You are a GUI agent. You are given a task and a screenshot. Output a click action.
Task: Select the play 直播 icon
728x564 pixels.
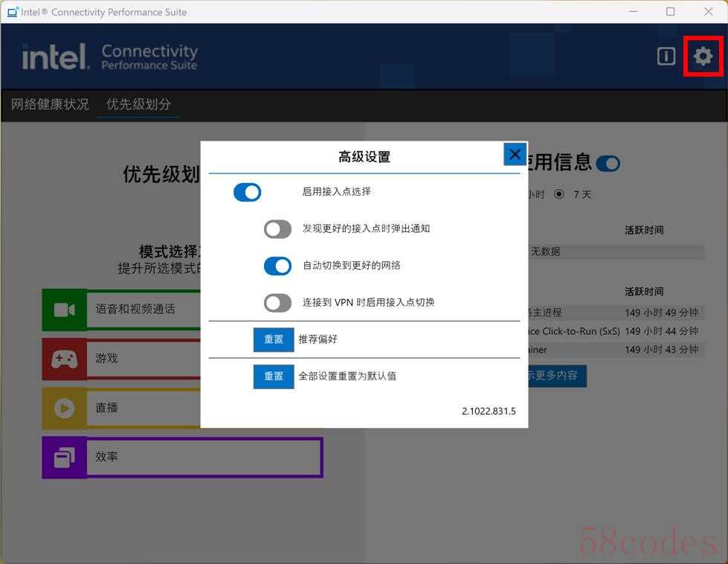(x=64, y=408)
